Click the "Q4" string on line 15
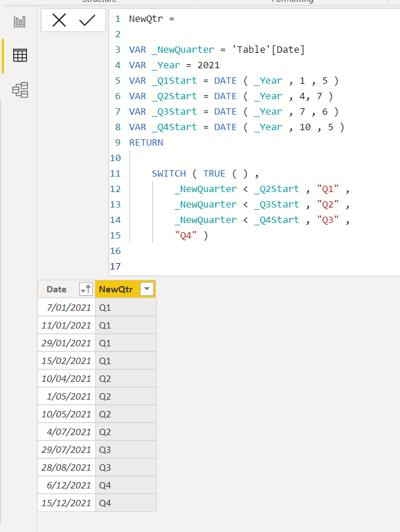The height and width of the screenshot is (532, 400). pos(186,236)
